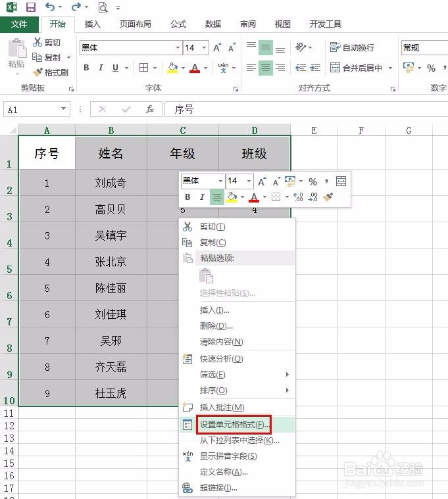Viewport: 448px width, 499px height.
Task: Toggle Italic in the mini toolbar
Action: (202, 197)
